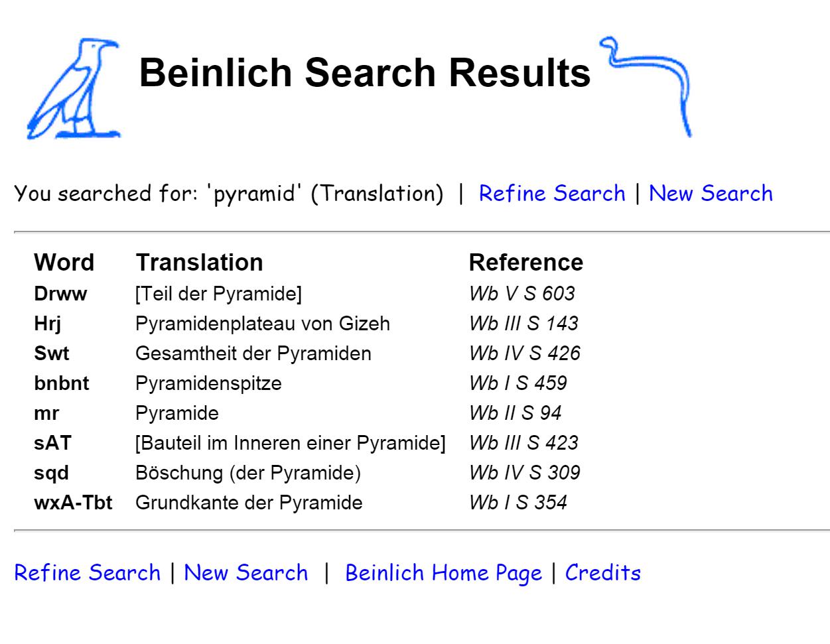The width and height of the screenshot is (830, 644).
Task: Open the top New Search link
Action: 711,193
